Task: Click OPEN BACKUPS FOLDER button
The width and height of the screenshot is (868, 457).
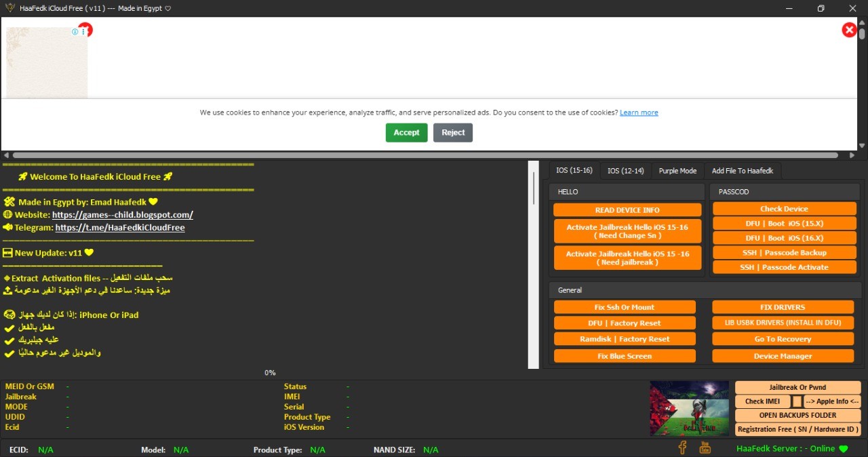Action: [797, 415]
